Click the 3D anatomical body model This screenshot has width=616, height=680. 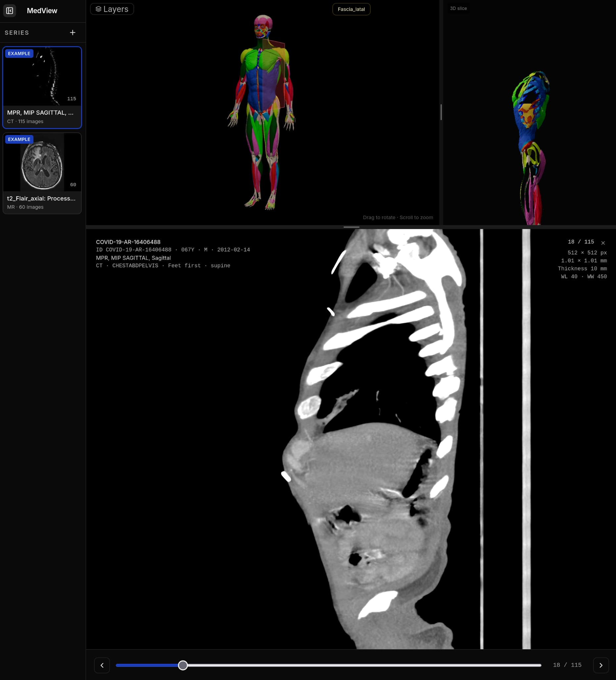click(x=262, y=112)
